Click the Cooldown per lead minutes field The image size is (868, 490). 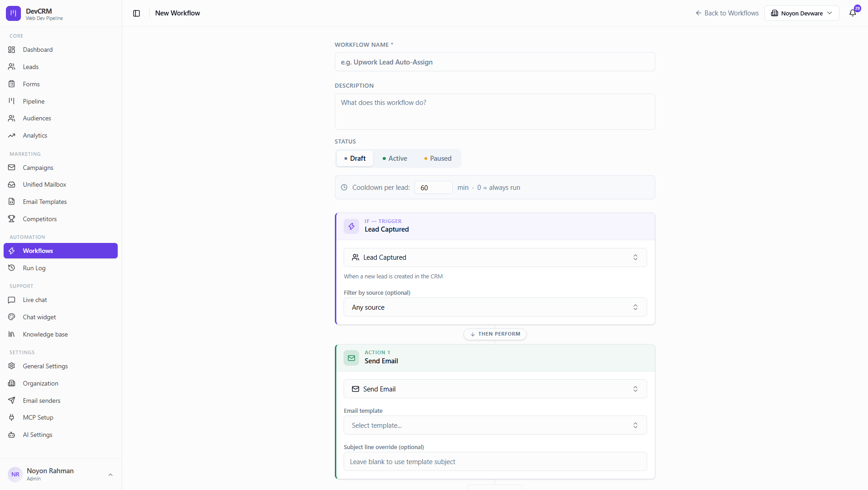tap(433, 188)
